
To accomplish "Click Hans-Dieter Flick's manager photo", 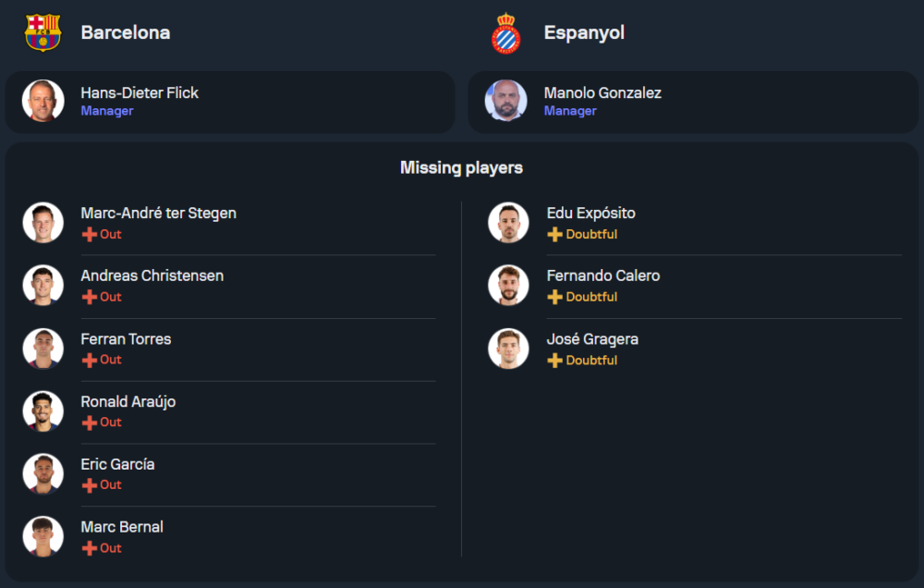I will [x=43, y=101].
